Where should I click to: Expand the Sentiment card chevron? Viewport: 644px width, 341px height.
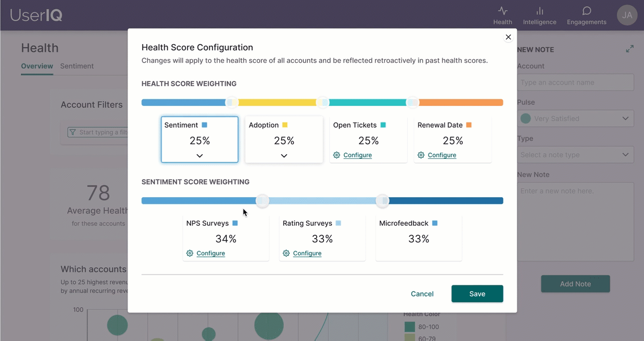pos(199,156)
